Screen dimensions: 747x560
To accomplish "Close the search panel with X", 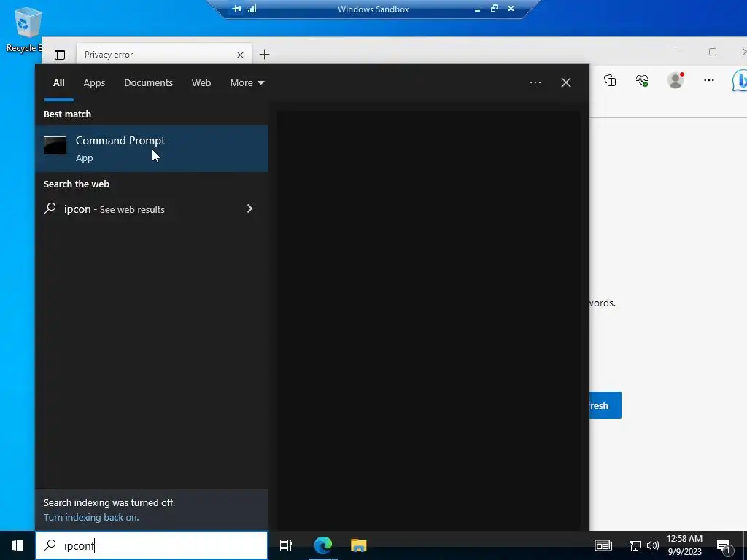I will tap(566, 83).
